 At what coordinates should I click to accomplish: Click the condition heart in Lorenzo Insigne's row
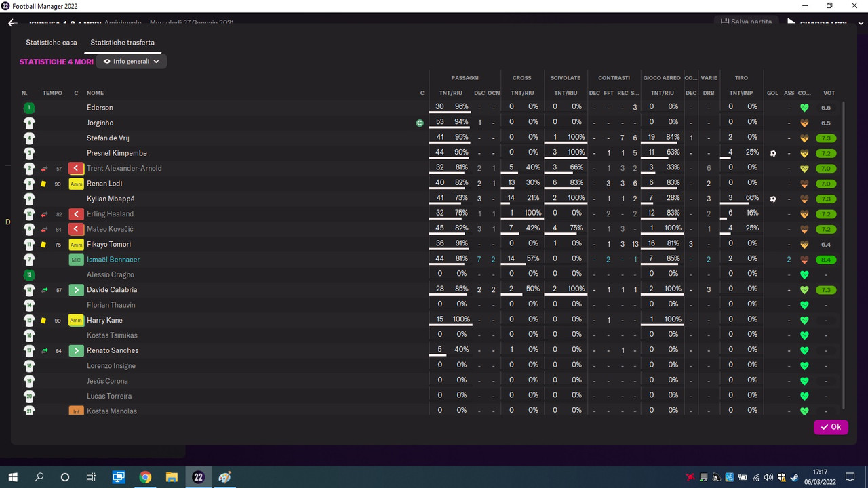pos(805,366)
